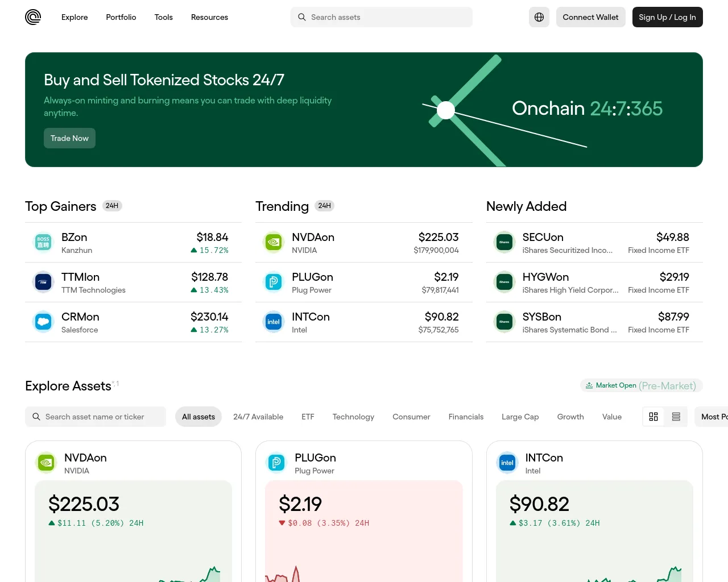728x582 pixels.
Task: Click the banner headline about Tokenized Stocks
Action: 164,80
